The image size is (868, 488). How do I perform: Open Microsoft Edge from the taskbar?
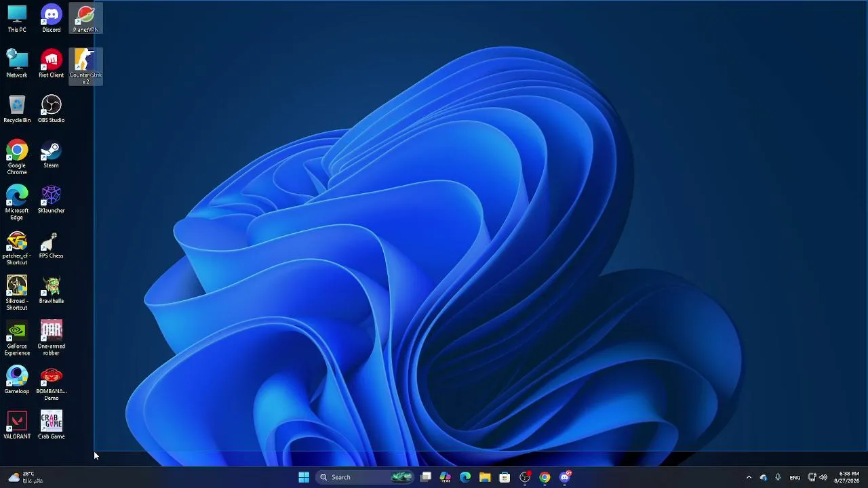click(x=465, y=477)
